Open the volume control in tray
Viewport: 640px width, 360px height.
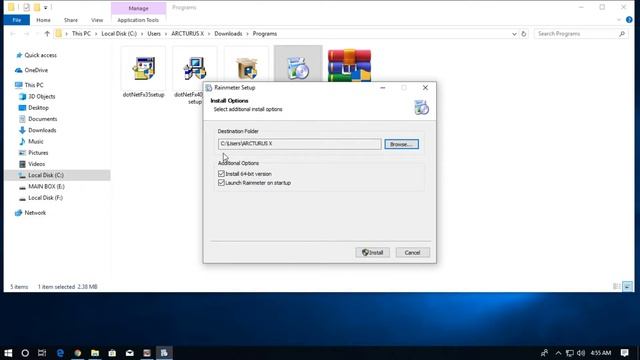click(581, 353)
